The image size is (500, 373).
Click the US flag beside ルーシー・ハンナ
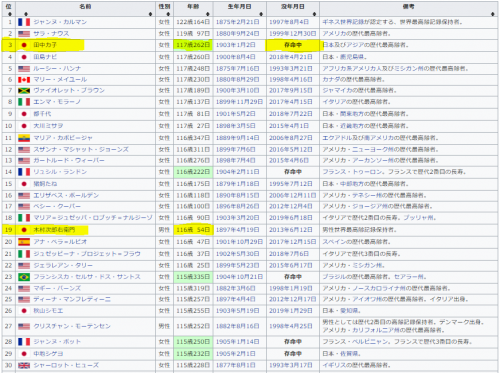[x=24, y=69]
